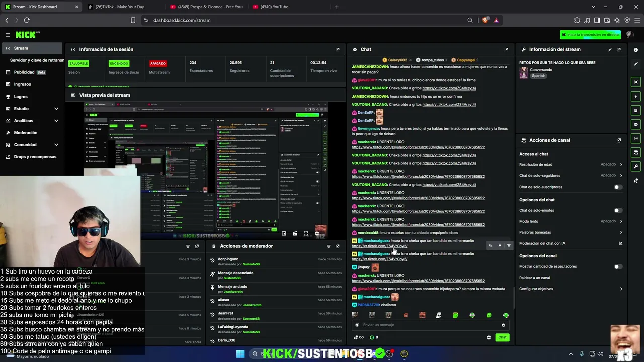644x362 pixels.
Task: Go to Logros in the sidebar
Action: [x=32, y=97]
